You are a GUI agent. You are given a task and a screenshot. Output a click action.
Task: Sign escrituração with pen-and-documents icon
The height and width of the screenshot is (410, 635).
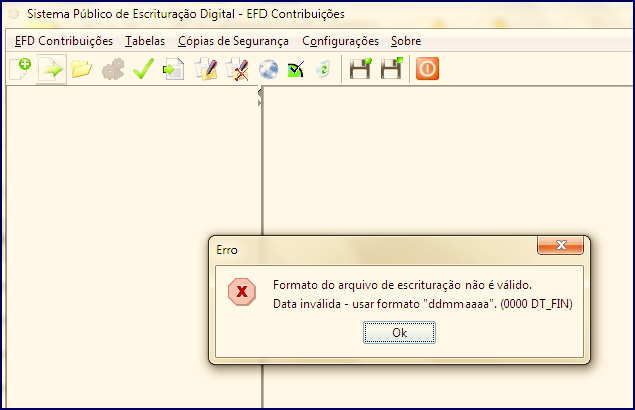click(x=206, y=69)
